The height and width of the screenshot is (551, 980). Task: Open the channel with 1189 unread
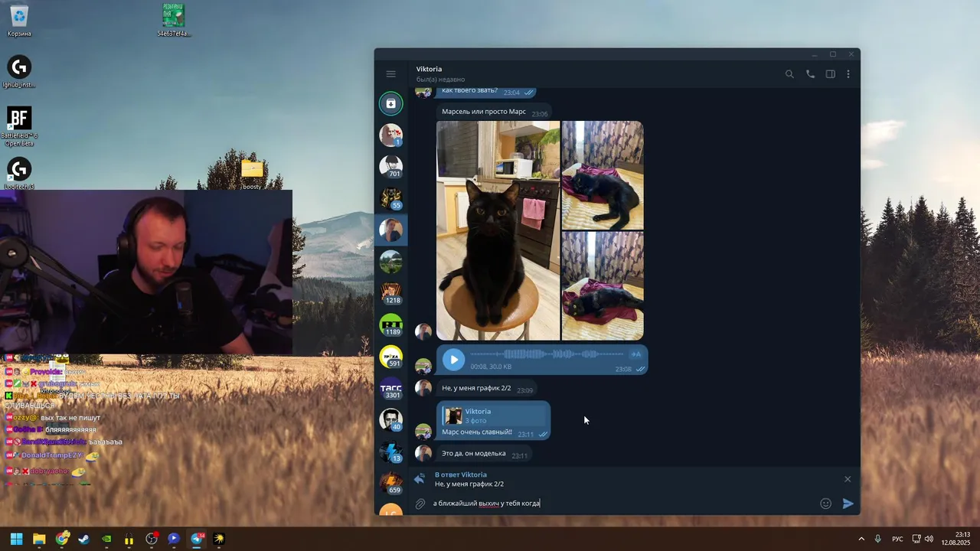pos(390,325)
